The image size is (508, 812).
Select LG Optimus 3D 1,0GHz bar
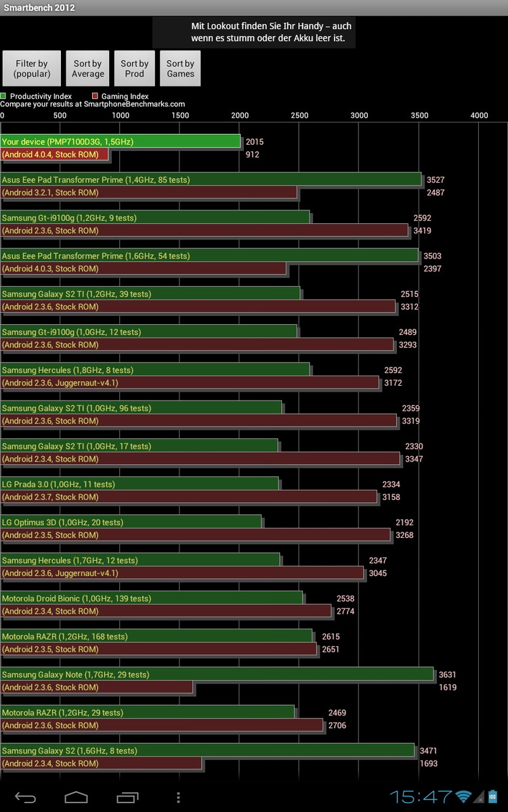tap(131, 522)
